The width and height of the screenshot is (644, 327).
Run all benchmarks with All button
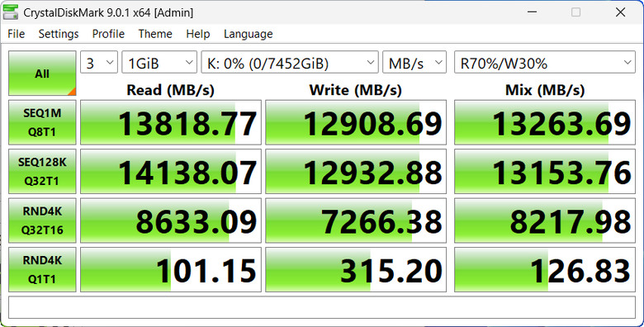coord(42,73)
